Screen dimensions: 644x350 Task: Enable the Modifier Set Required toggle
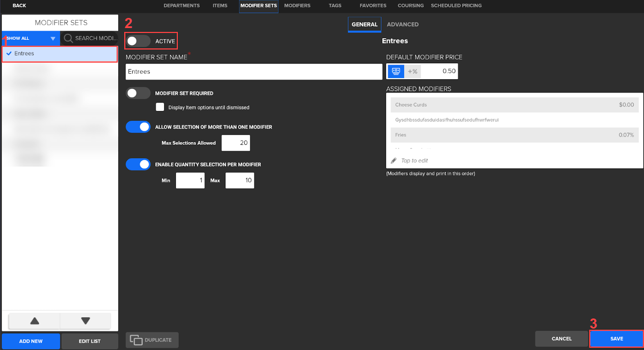(138, 93)
